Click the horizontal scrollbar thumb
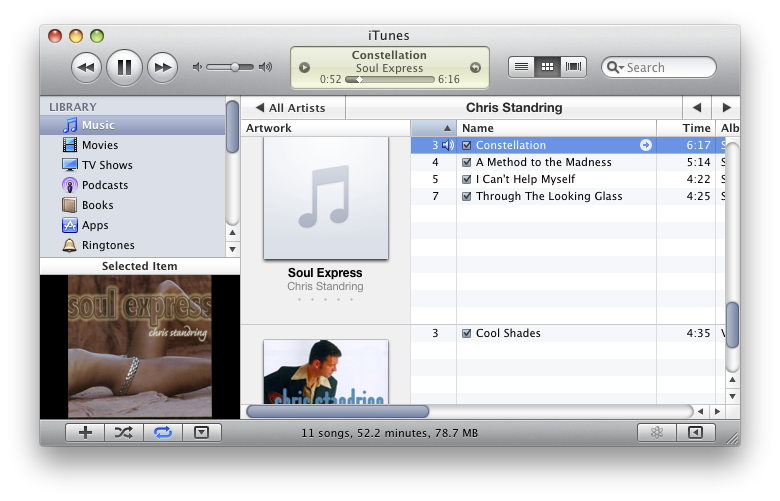 pyautogui.click(x=337, y=411)
